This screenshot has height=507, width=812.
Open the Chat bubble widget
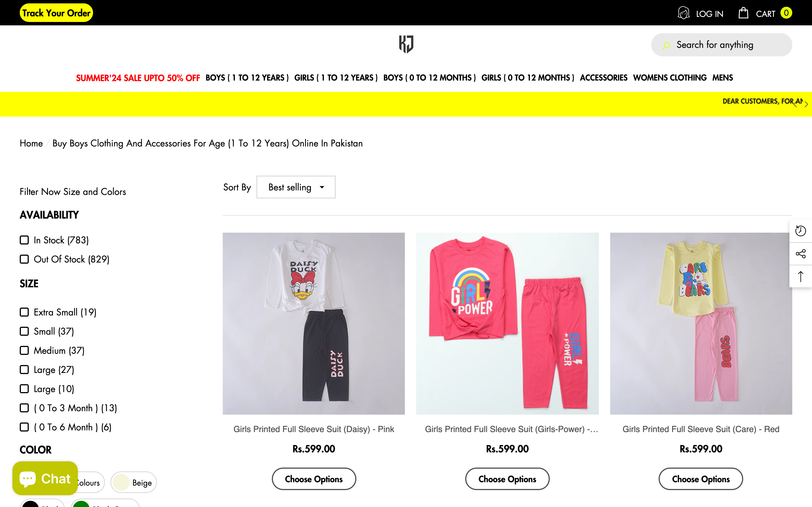[x=45, y=478]
